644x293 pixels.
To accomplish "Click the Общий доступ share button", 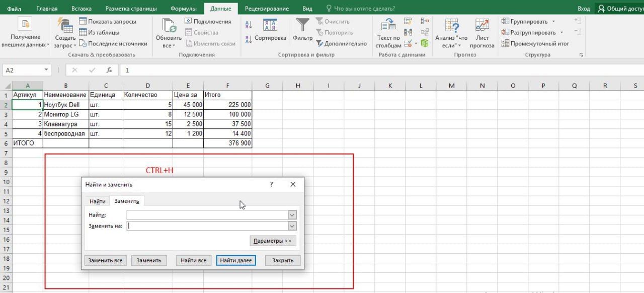I will coord(620,9).
